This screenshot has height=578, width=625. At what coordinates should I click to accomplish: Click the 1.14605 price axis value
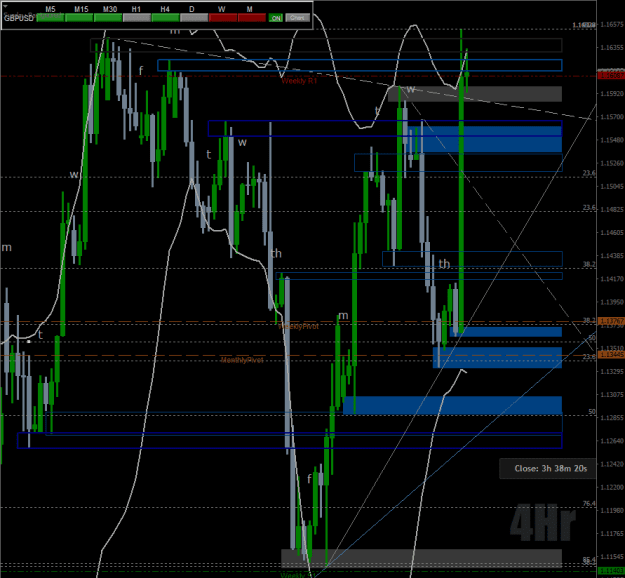click(612, 232)
